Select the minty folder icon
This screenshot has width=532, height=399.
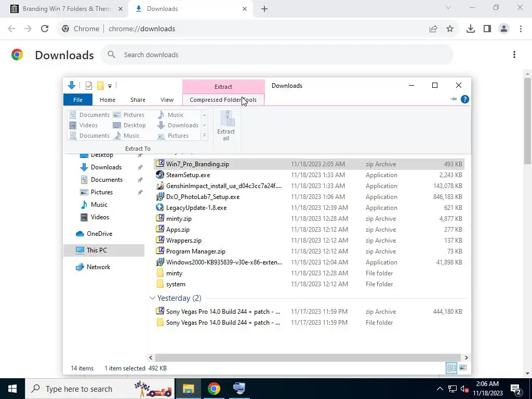click(x=160, y=273)
